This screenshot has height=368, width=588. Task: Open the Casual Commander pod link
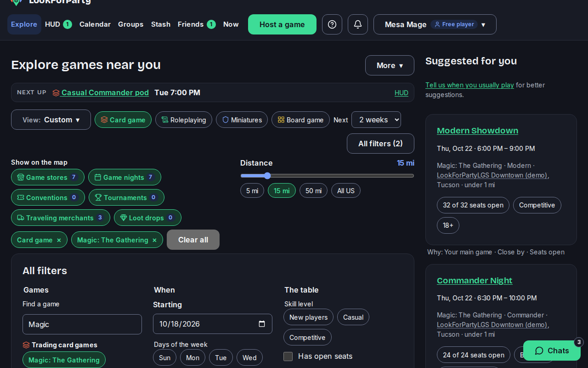click(105, 92)
